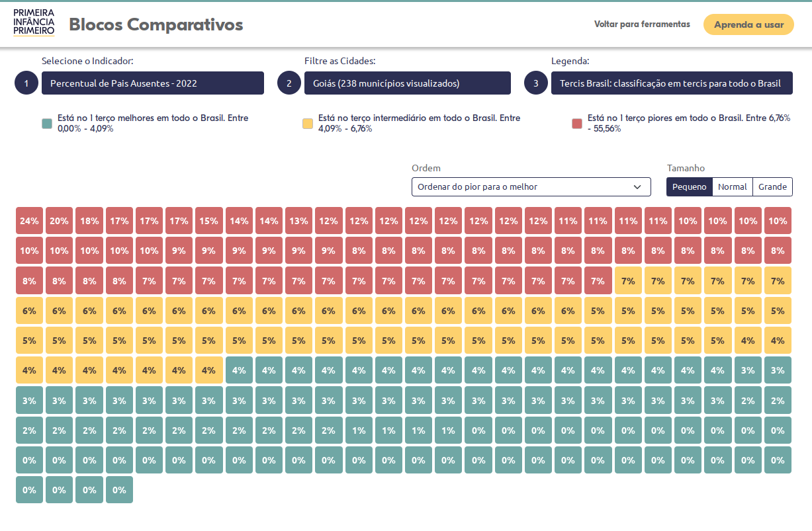This screenshot has height=531, width=812.
Task: Click the red 18% block
Action: pyautogui.click(x=89, y=221)
